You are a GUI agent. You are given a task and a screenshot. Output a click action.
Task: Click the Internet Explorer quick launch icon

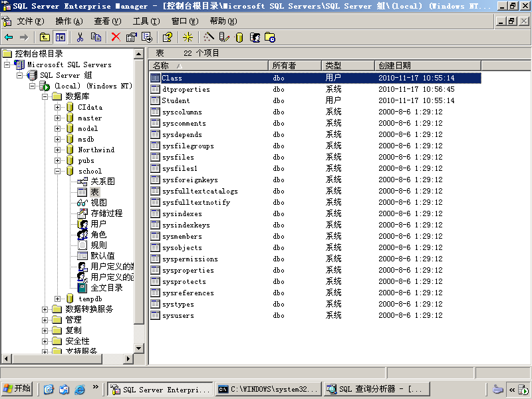coord(80,389)
